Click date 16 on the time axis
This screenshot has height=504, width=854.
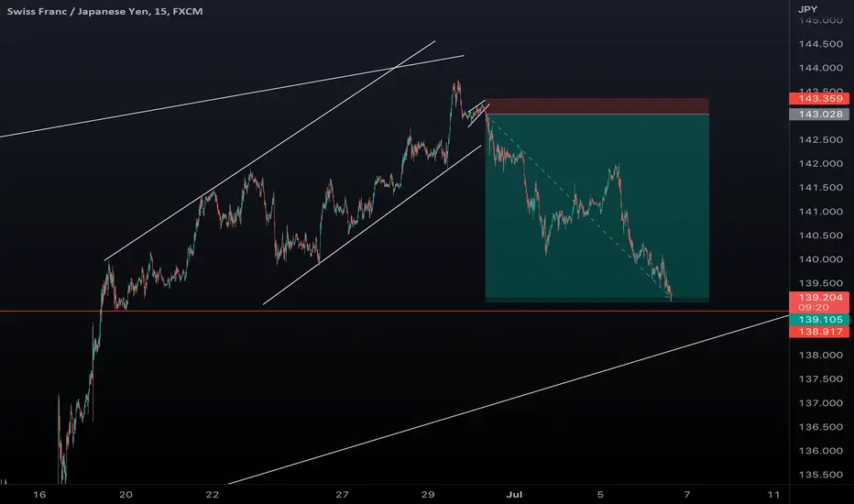pyautogui.click(x=39, y=494)
